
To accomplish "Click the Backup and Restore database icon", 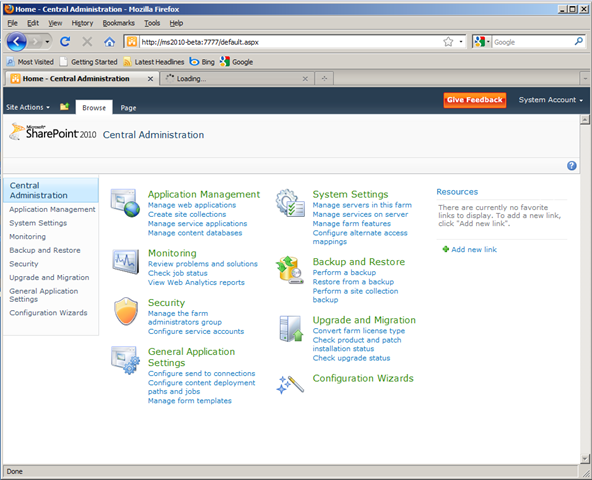I will (x=290, y=270).
